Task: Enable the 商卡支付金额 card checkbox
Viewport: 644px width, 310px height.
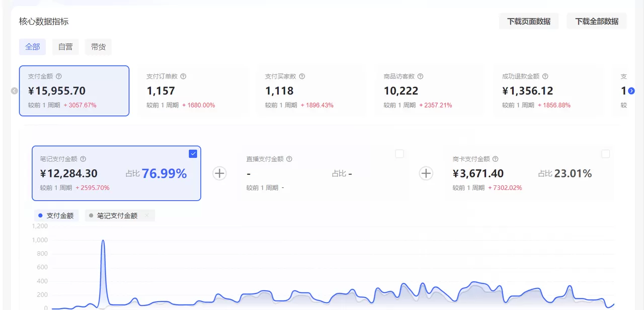Action: click(x=606, y=154)
